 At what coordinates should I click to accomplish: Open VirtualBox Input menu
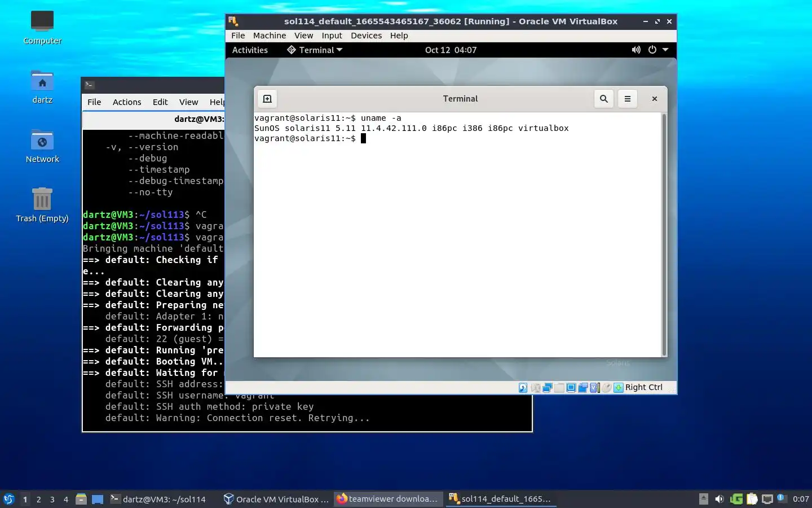332,35
